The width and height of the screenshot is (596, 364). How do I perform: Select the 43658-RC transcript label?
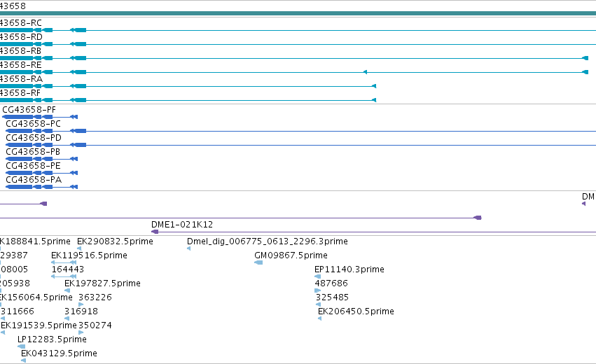pos(20,23)
